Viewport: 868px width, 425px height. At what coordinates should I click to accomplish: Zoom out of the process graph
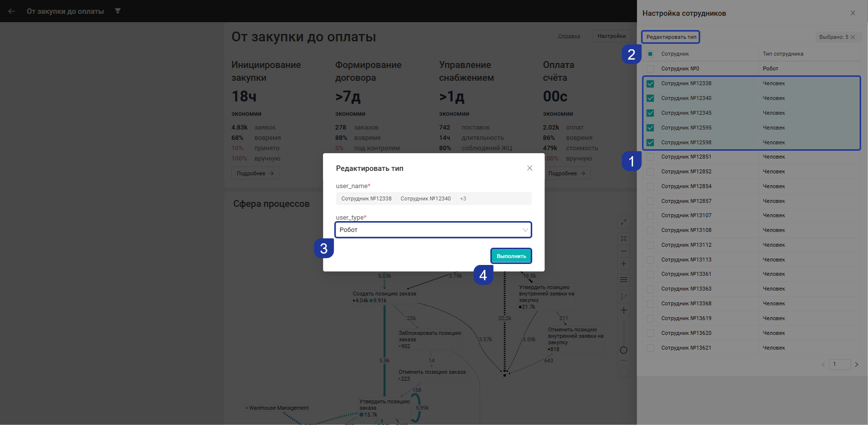click(x=623, y=251)
